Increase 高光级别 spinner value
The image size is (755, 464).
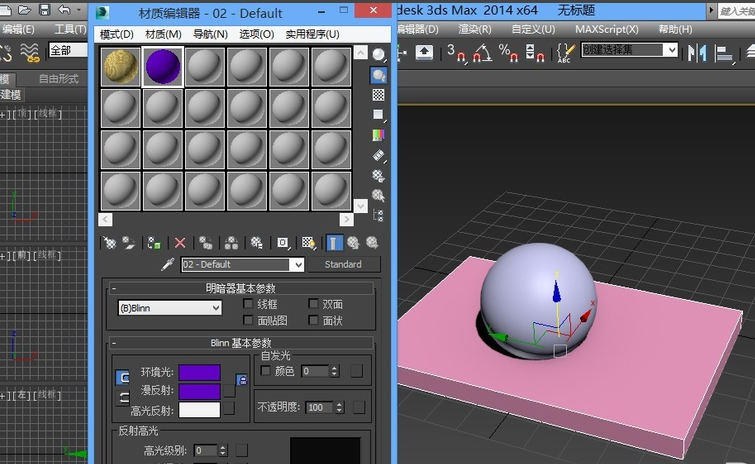[x=222, y=448]
